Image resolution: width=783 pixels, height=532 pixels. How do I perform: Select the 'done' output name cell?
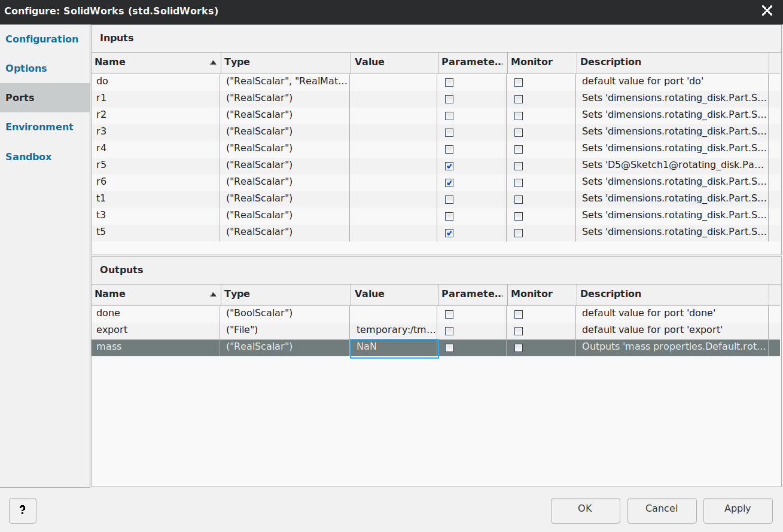click(x=156, y=313)
